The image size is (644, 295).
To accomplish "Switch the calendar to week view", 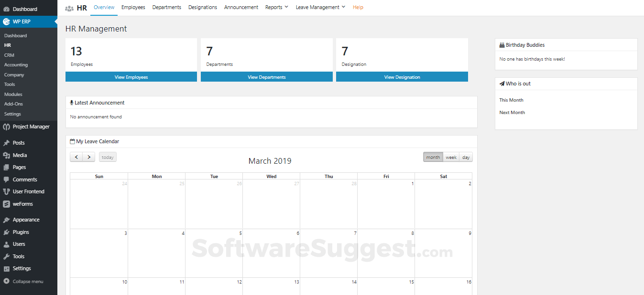I will coord(450,157).
